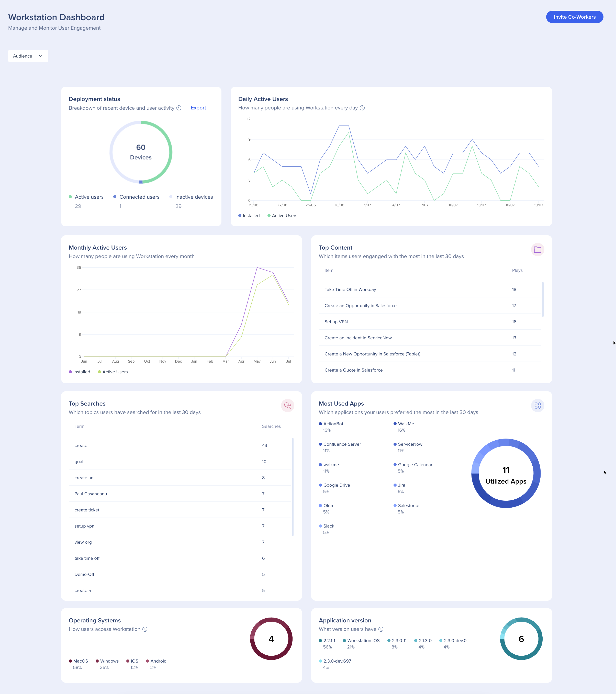Click the Daily Active Users info icon
616x694 pixels.
(362, 108)
